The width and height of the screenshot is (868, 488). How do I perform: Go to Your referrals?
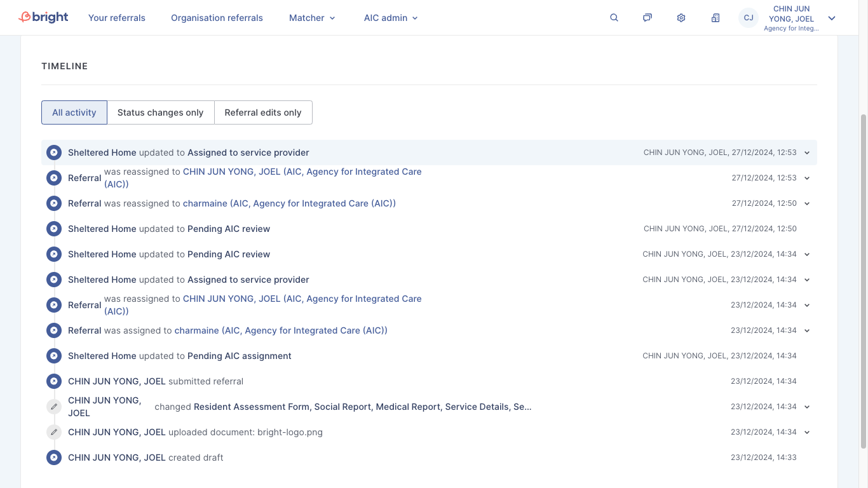(x=117, y=18)
